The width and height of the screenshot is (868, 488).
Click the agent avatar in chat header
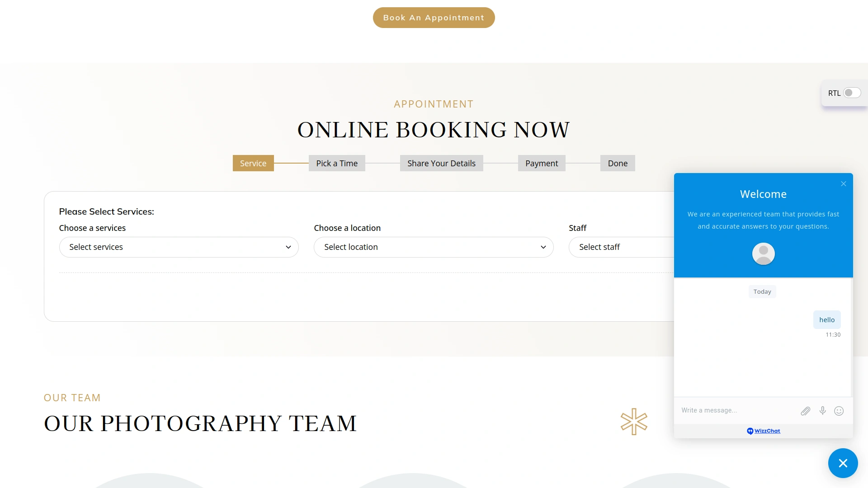click(763, 254)
